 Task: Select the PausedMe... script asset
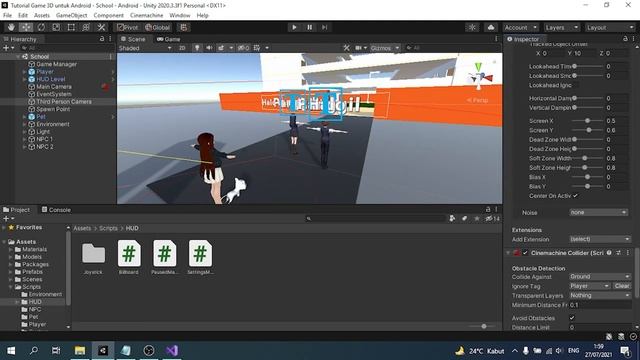[164, 258]
